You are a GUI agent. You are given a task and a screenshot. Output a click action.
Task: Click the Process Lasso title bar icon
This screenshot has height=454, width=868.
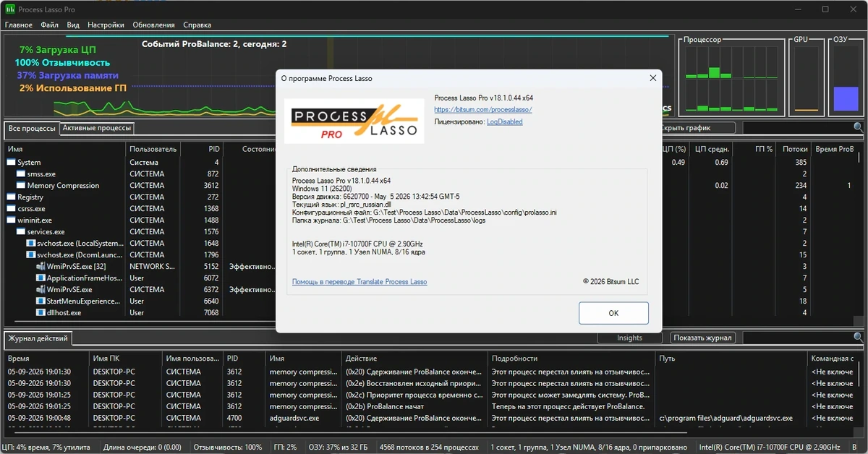[9, 9]
